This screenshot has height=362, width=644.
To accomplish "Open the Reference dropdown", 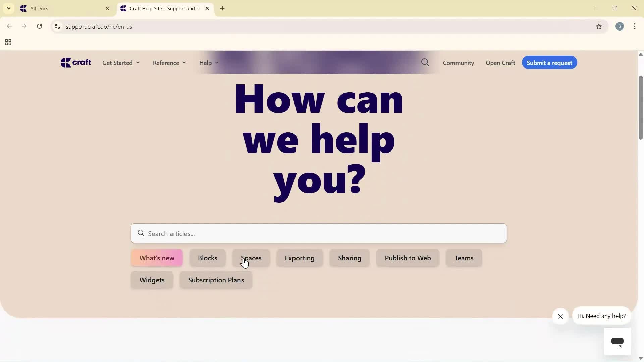I will (169, 63).
